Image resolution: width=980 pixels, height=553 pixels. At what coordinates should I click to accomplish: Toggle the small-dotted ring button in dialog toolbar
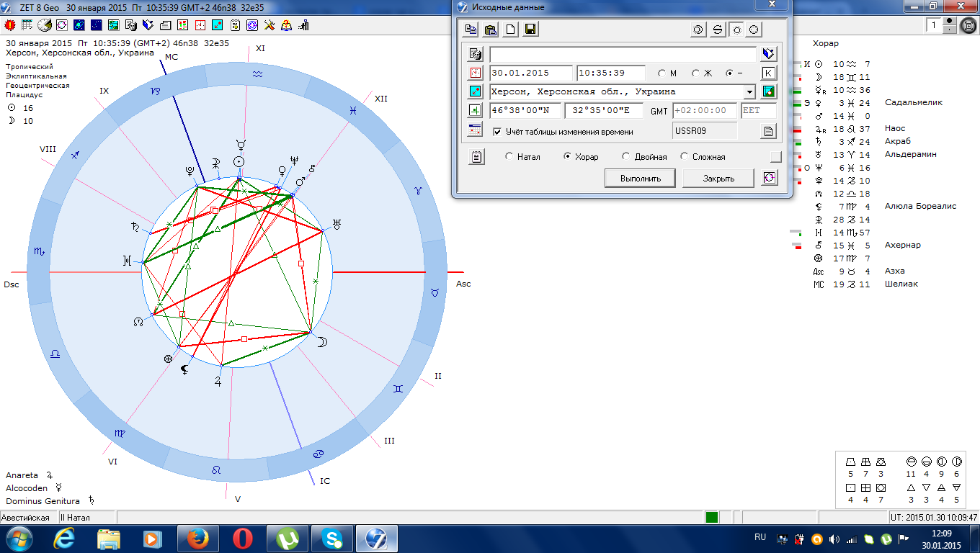tap(736, 30)
